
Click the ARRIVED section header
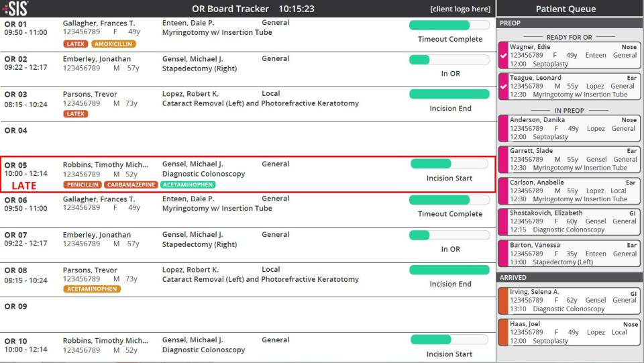coord(570,278)
